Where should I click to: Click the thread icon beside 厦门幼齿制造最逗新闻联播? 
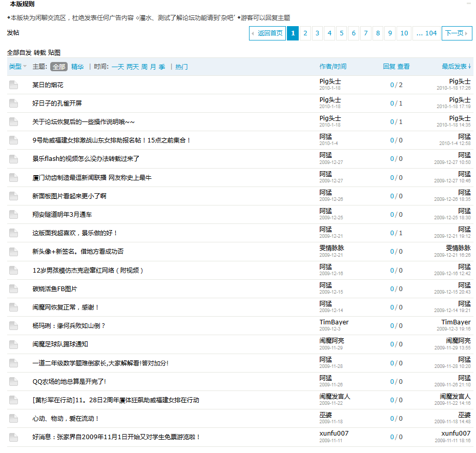click(13, 177)
